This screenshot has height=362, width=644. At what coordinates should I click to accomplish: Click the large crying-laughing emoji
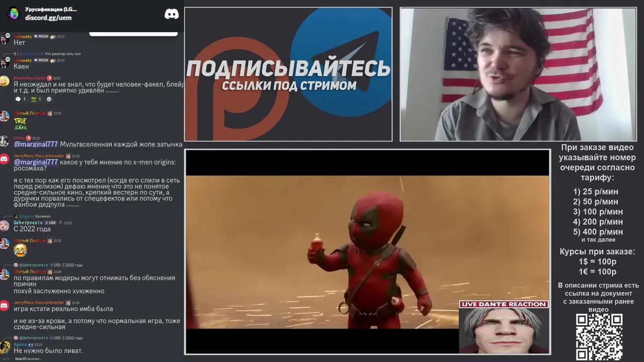point(20,250)
